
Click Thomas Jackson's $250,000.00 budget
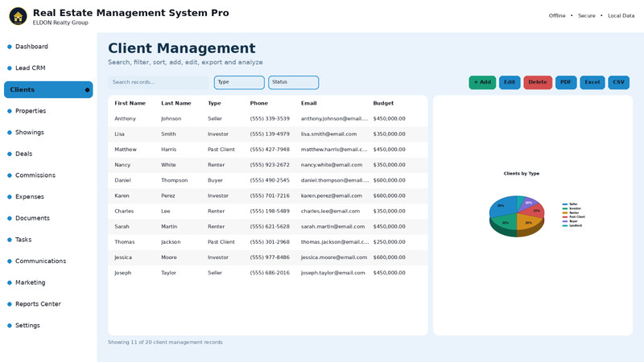[389, 242]
